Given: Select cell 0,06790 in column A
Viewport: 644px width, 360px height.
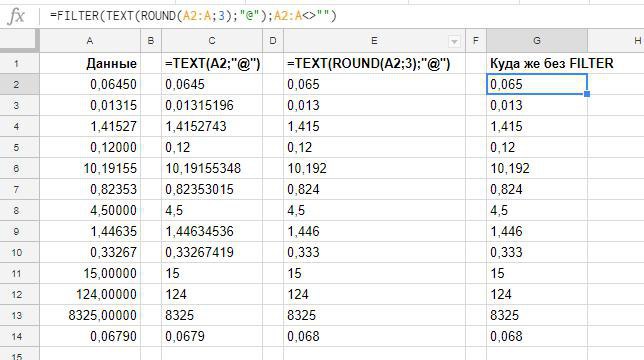Looking at the screenshot, I should tap(90, 336).
